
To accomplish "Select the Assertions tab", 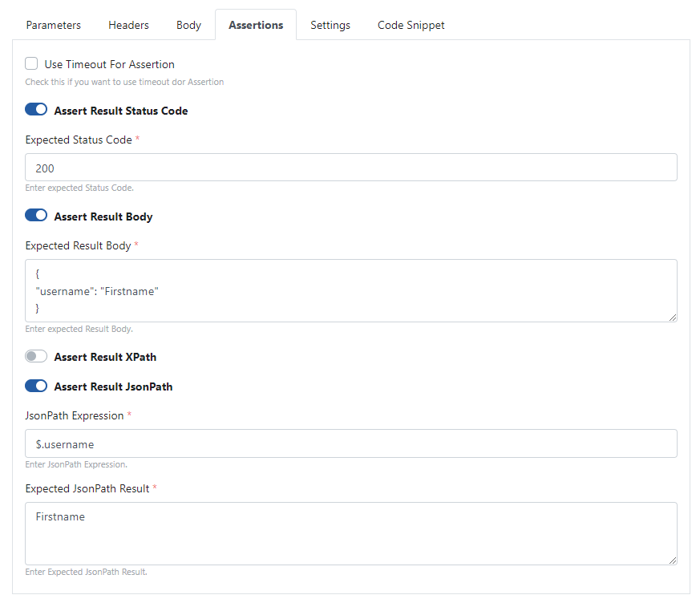I will point(255,25).
